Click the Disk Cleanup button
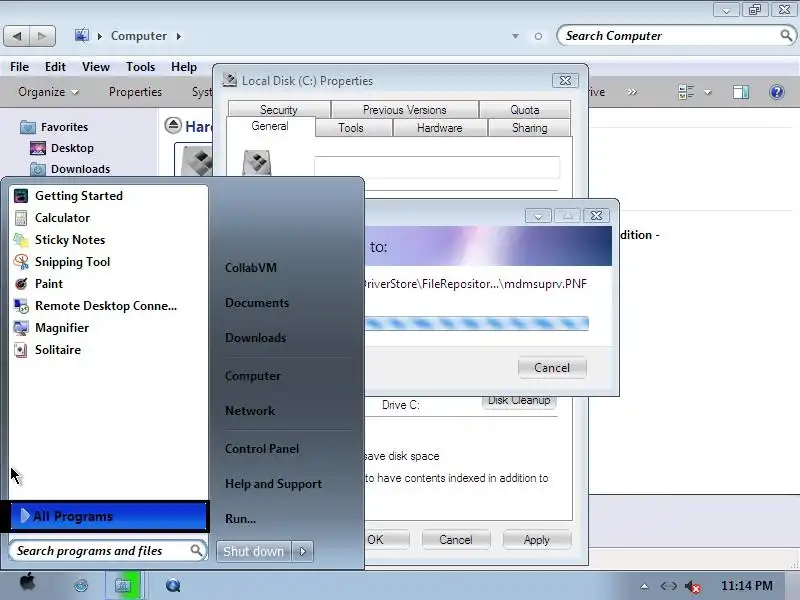Screen dimensions: 800x600 point(519,402)
